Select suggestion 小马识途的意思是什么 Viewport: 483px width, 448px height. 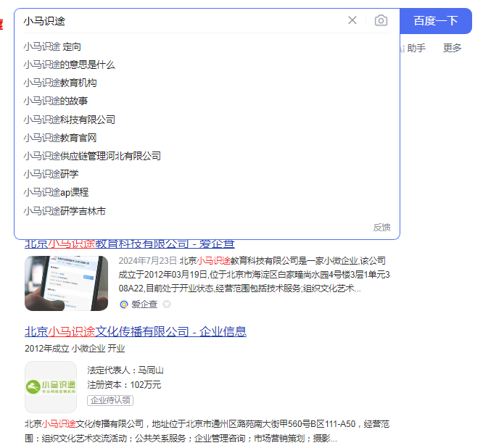point(70,65)
